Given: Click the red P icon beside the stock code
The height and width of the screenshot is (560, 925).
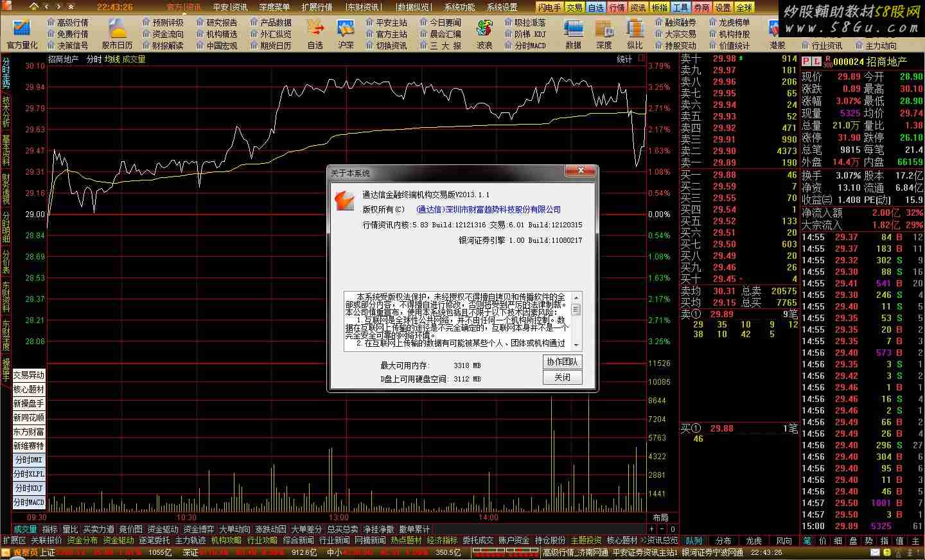Looking at the screenshot, I should (x=806, y=61).
